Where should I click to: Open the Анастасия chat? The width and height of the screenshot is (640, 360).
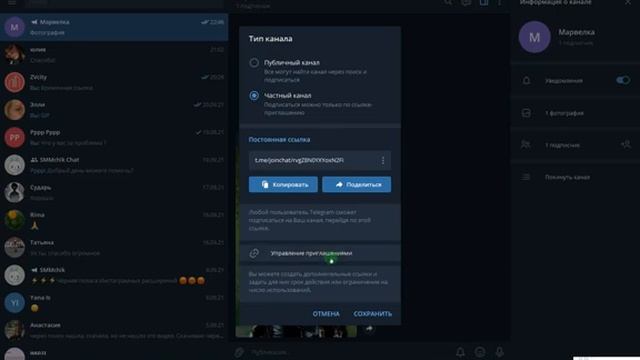tap(114, 331)
